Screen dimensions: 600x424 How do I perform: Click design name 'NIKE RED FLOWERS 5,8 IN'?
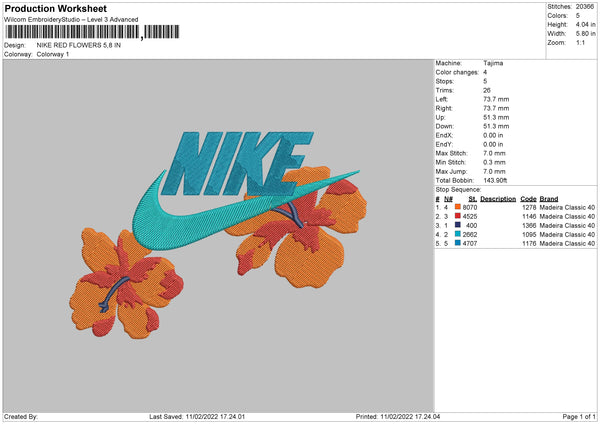tap(79, 45)
